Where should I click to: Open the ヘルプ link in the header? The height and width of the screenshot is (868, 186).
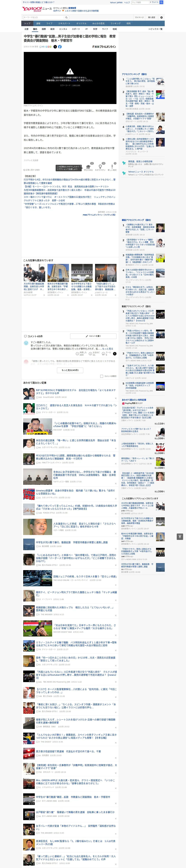127,2
